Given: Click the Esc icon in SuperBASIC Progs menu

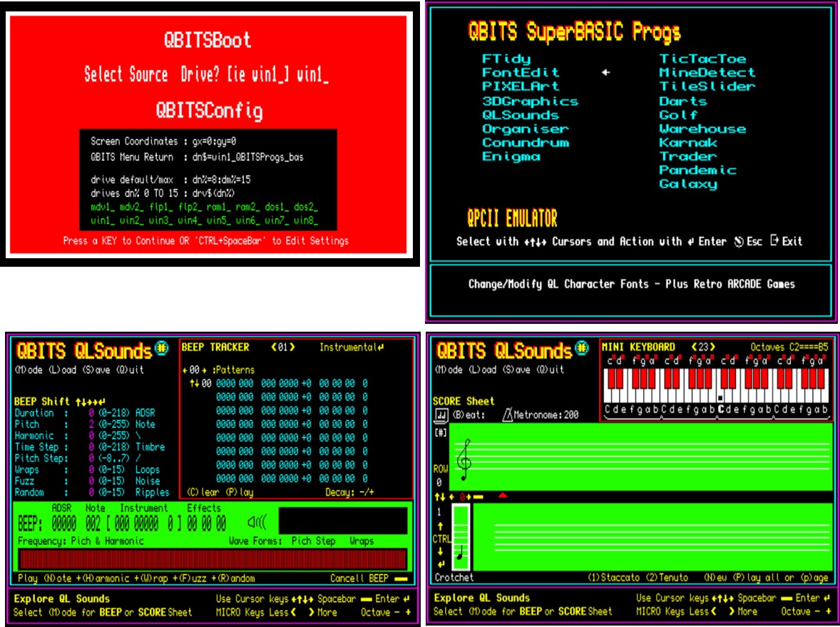Looking at the screenshot, I should (x=739, y=242).
